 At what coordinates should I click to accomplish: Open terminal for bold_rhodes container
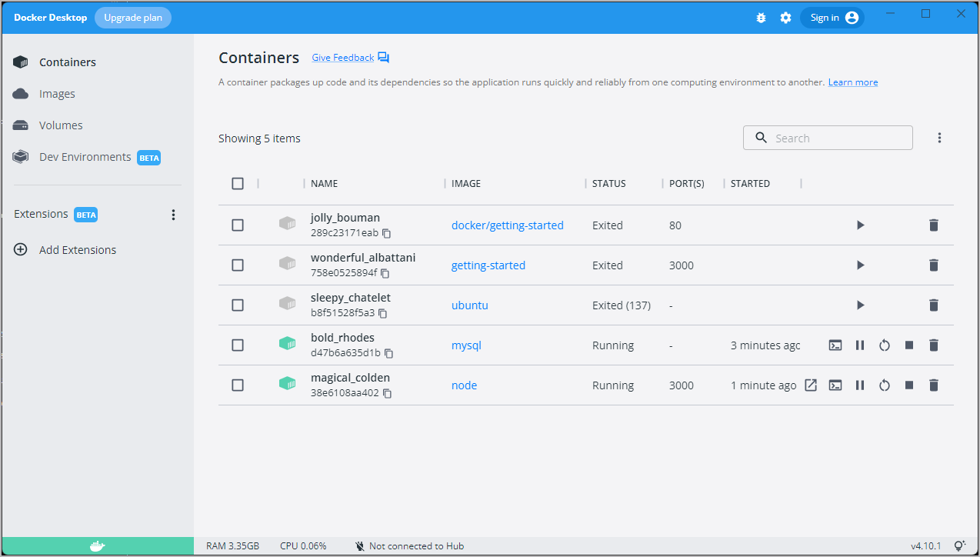point(835,345)
